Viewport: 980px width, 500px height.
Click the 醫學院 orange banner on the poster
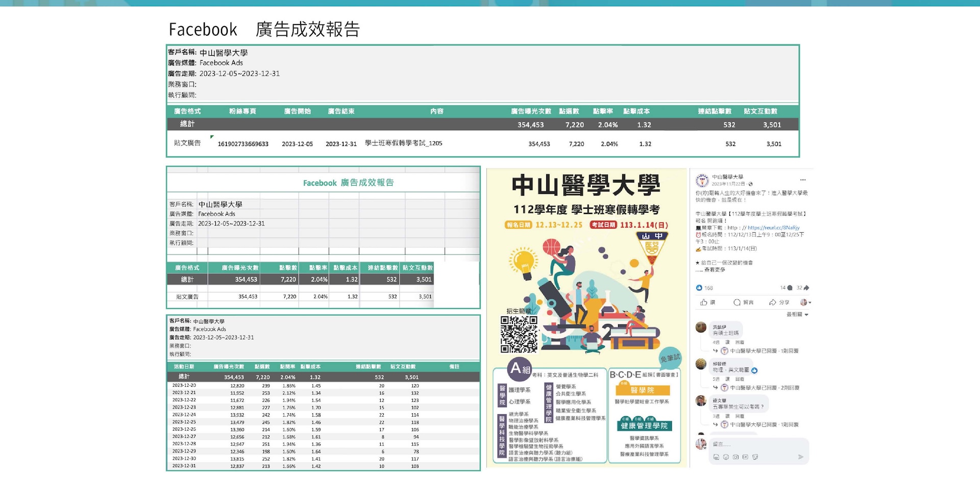643,390
